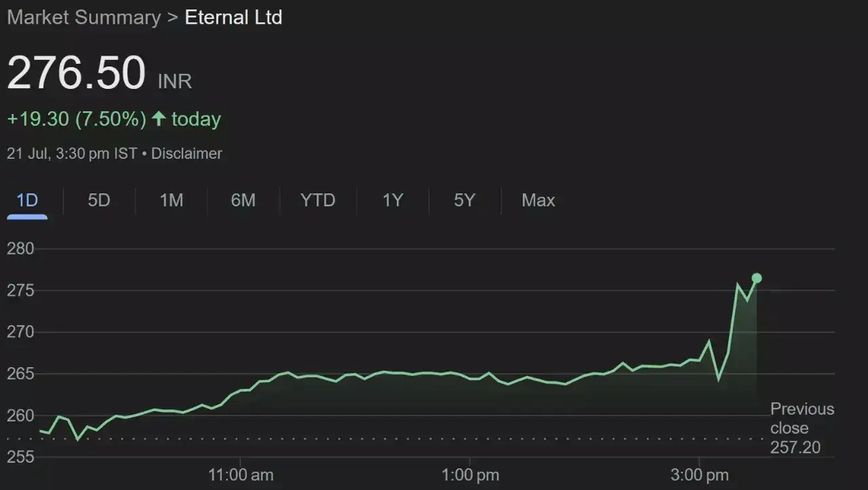Click the 276.50 INR price figure
Screen dimensions: 868x490
(x=77, y=73)
